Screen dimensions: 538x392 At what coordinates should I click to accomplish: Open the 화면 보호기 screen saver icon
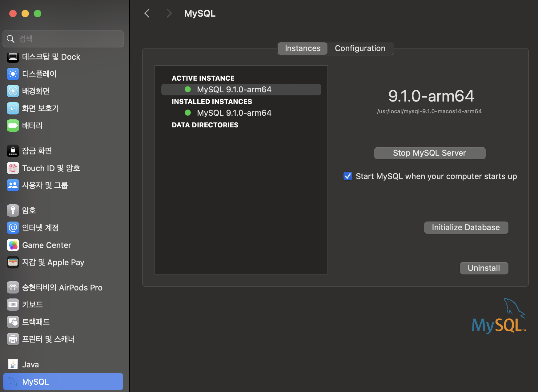pyautogui.click(x=13, y=108)
